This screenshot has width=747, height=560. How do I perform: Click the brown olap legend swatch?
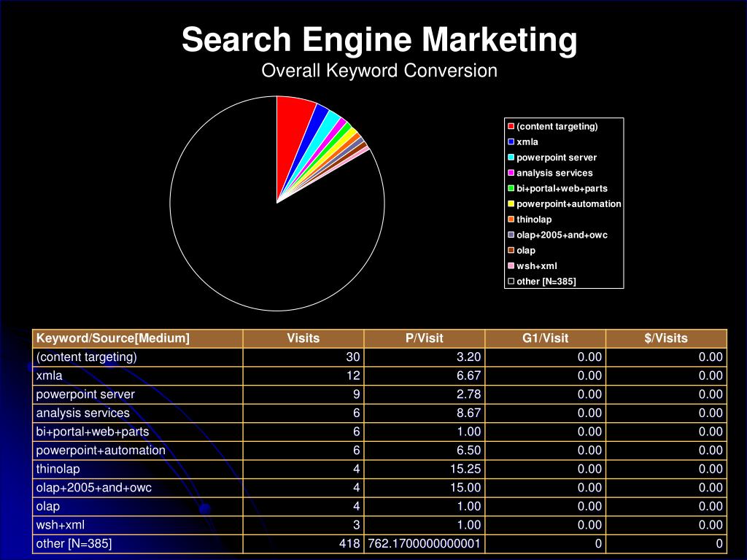coord(511,251)
